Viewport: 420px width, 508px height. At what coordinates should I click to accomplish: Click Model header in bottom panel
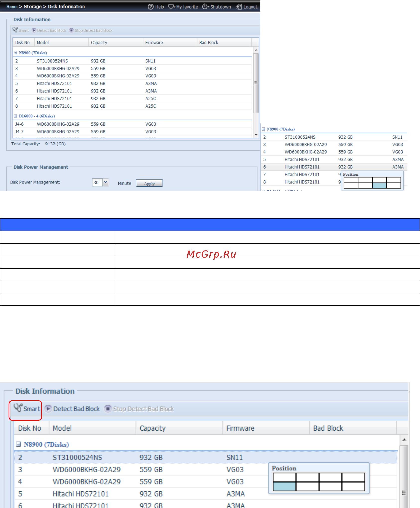pyautogui.click(x=92, y=428)
